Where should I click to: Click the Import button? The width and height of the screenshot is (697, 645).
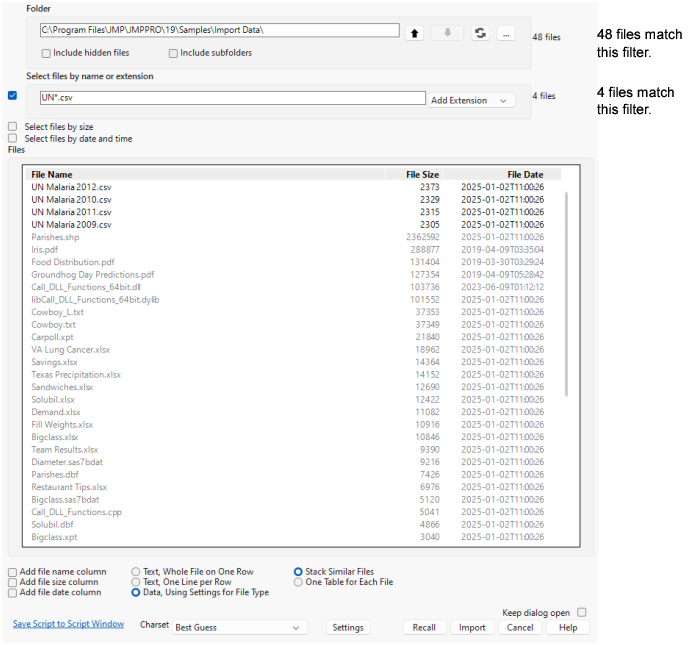click(x=472, y=628)
